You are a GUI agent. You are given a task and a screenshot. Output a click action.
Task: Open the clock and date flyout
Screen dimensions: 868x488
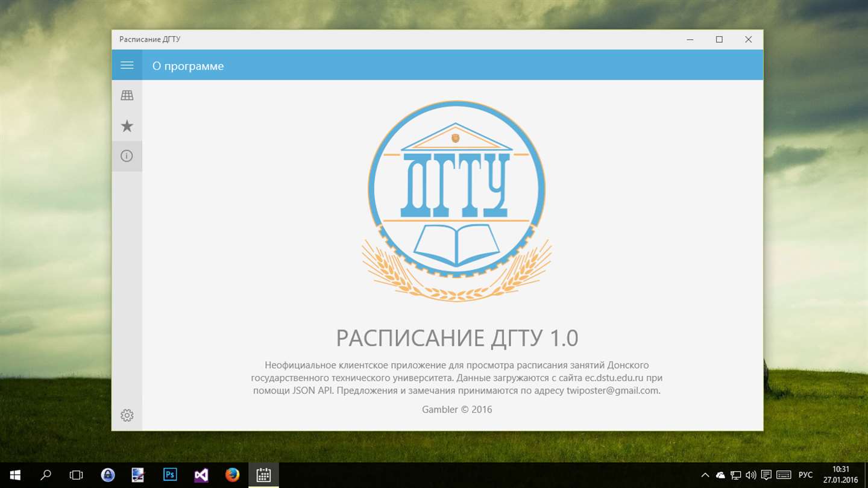[x=840, y=475]
